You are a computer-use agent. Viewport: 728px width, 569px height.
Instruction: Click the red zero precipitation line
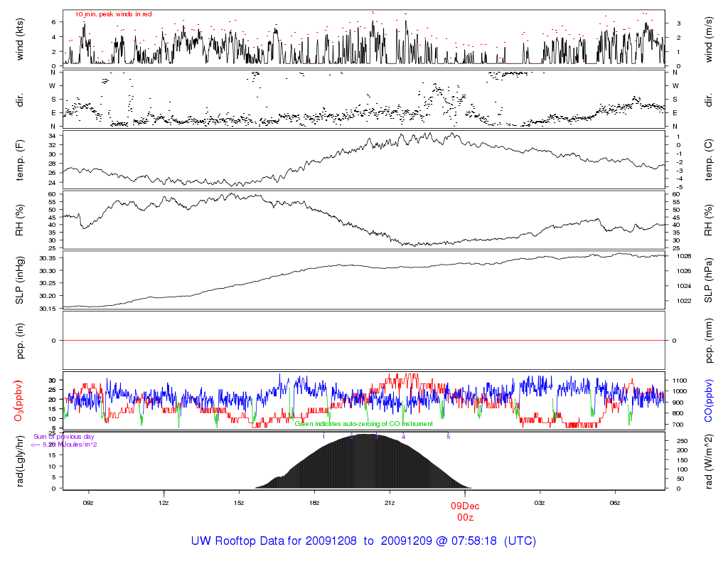[x=364, y=341]
